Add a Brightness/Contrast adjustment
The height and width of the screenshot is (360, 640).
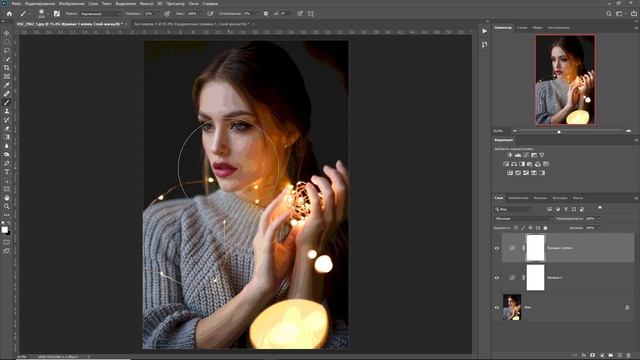pyautogui.click(x=510, y=155)
